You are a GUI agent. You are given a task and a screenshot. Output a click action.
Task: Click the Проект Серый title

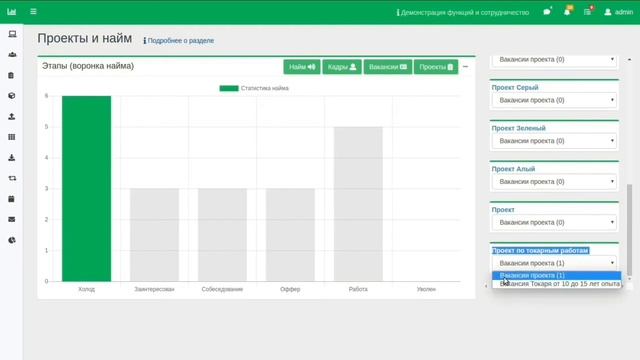click(x=515, y=87)
